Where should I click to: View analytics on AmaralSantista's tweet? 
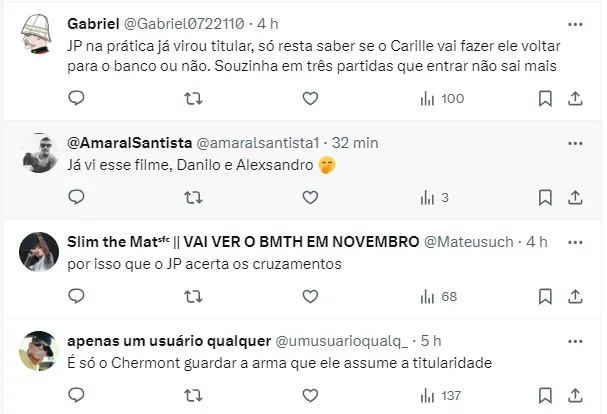point(434,197)
